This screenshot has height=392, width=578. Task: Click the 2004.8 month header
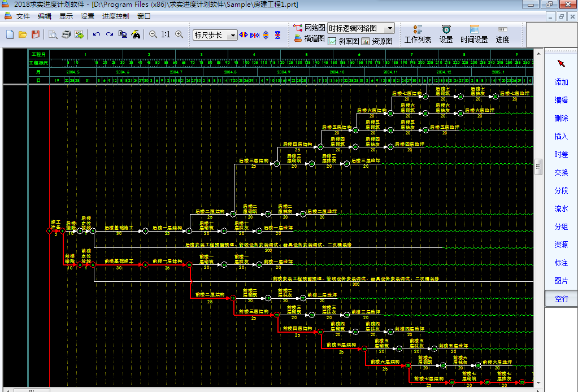231,72
